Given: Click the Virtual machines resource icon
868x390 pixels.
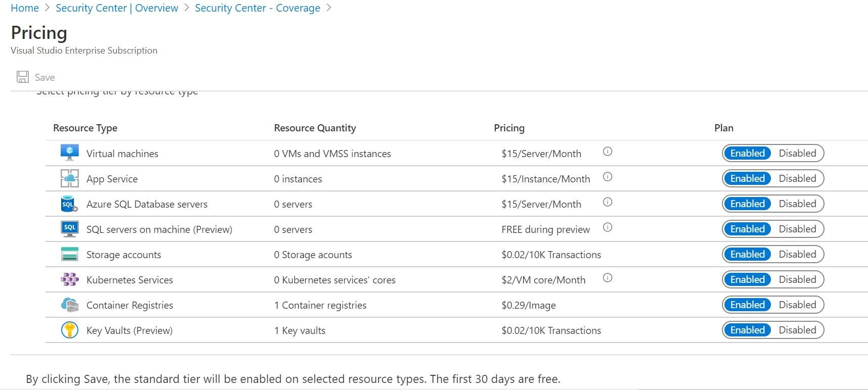Looking at the screenshot, I should (x=69, y=153).
